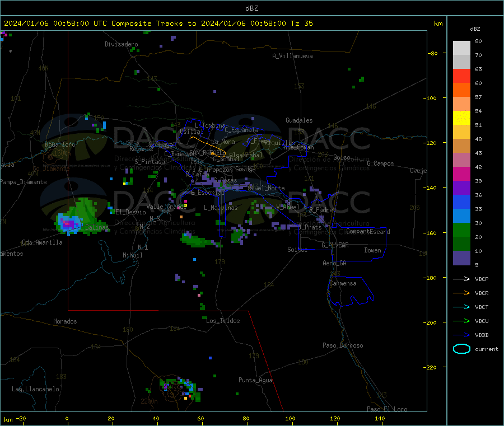Click the orange VBCR arrow legend icon

pyautogui.click(x=461, y=293)
